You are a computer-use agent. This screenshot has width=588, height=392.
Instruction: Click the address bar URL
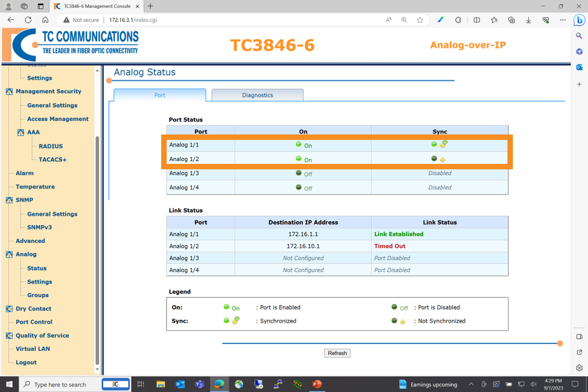(x=133, y=20)
